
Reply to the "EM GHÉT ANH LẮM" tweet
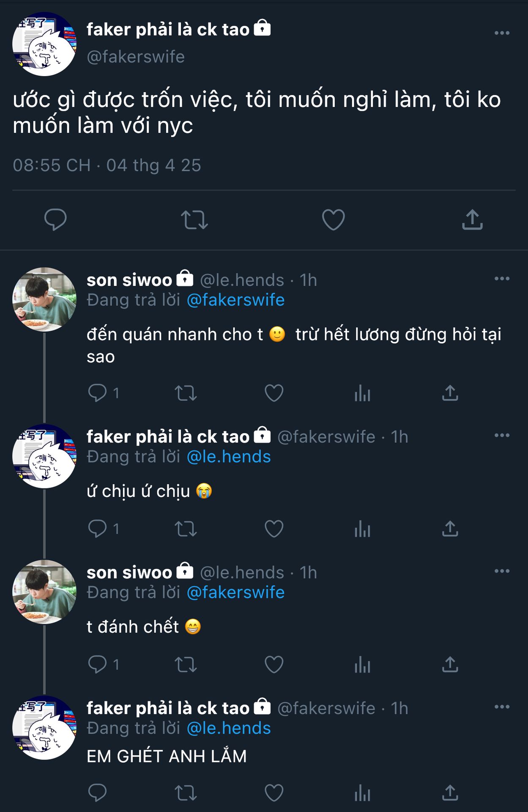click(97, 793)
